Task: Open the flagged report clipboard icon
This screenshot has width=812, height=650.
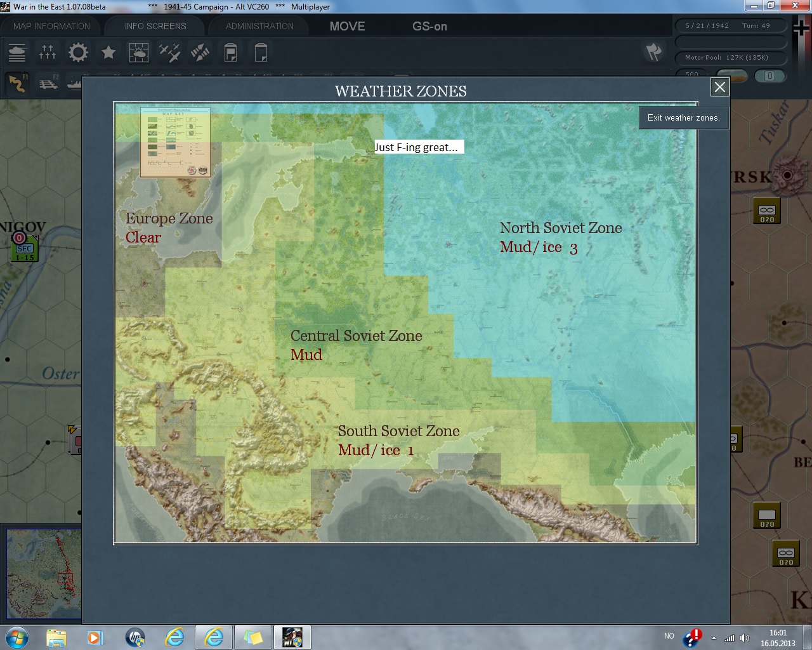Action: [230, 52]
